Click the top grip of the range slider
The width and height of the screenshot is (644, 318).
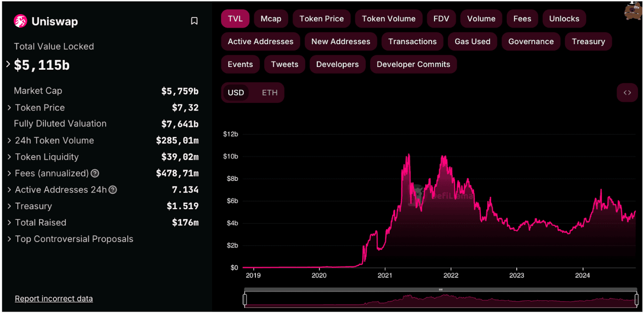coord(441,289)
